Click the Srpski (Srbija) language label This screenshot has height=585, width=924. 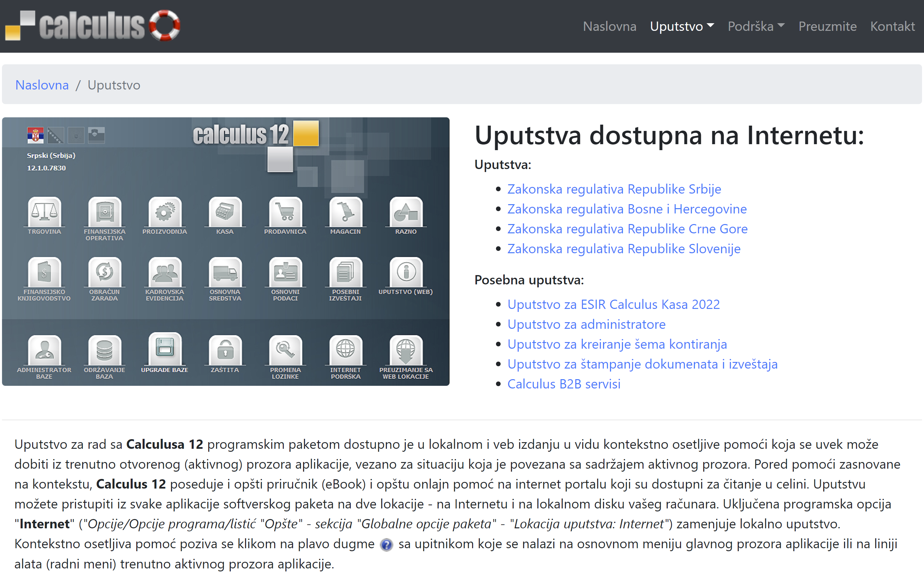pyautogui.click(x=51, y=155)
